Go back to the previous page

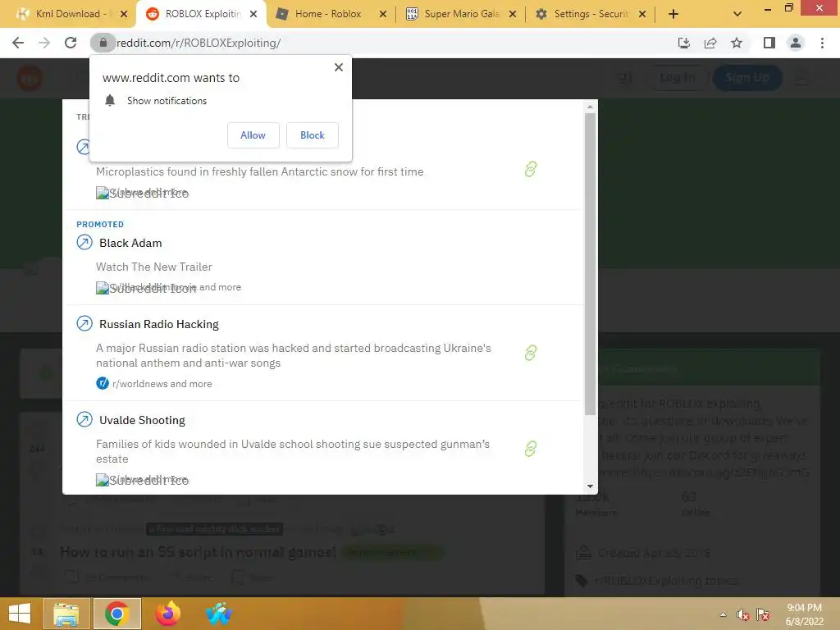[18, 43]
